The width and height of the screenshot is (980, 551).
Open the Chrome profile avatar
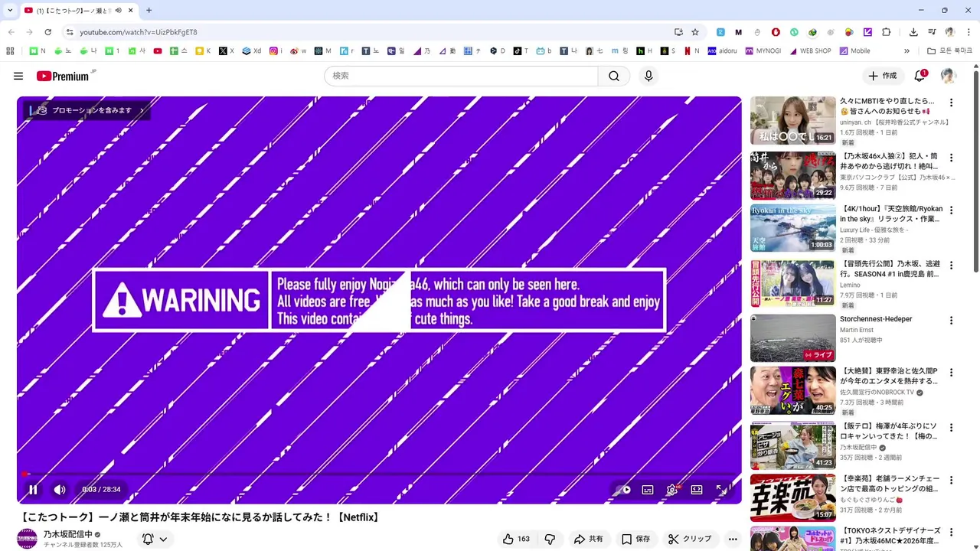pos(950,32)
